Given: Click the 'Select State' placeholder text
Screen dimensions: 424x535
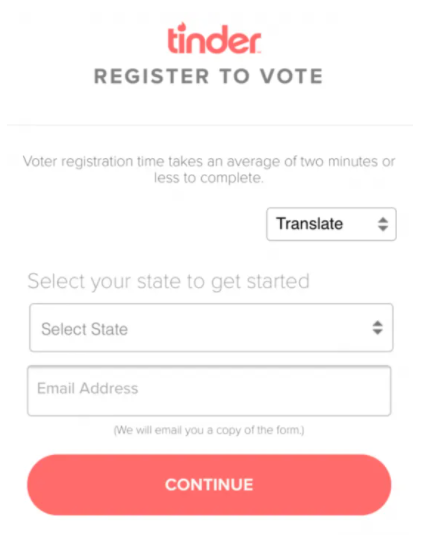Looking at the screenshot, I should click(x=84, y=329).
